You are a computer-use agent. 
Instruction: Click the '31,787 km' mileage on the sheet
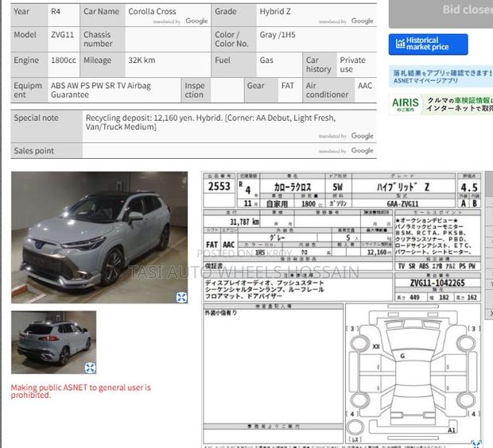(245, 222)
